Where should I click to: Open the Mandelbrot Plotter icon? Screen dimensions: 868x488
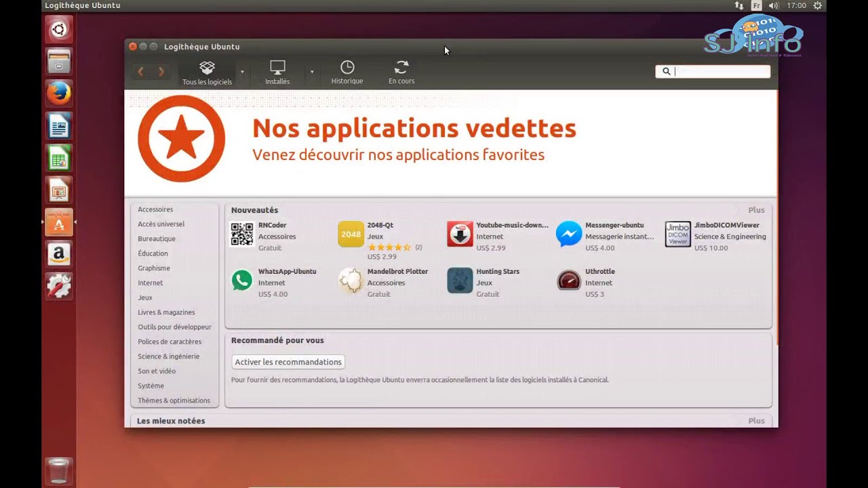[351, 280]
